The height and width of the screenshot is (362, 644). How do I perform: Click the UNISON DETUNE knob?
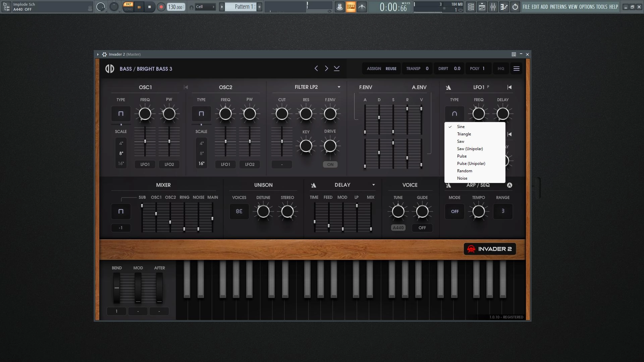coord(263,212)
